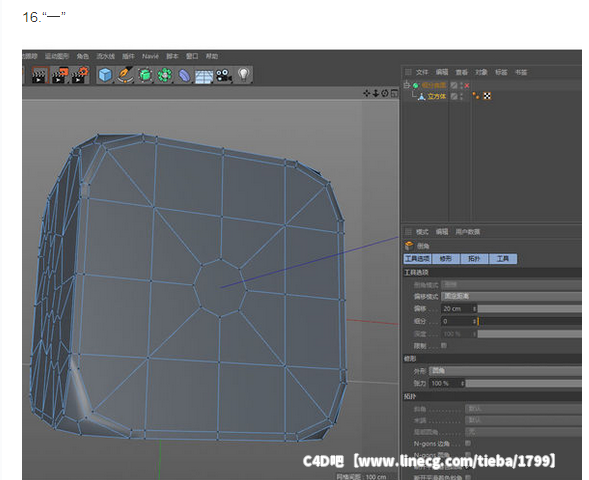
Task: Click Attribute Manager grip handle icon
Action: (408, 232)
